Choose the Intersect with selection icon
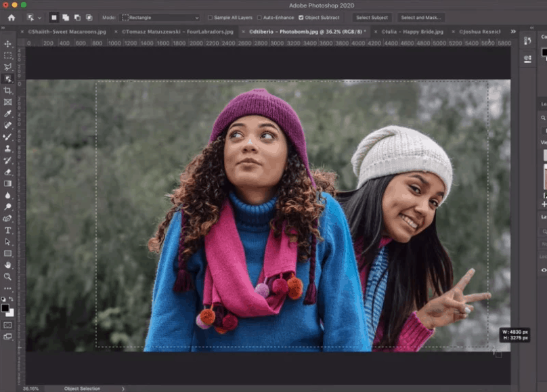The width and height of the screenshot is (547, 392). click(x=88, y=18)
